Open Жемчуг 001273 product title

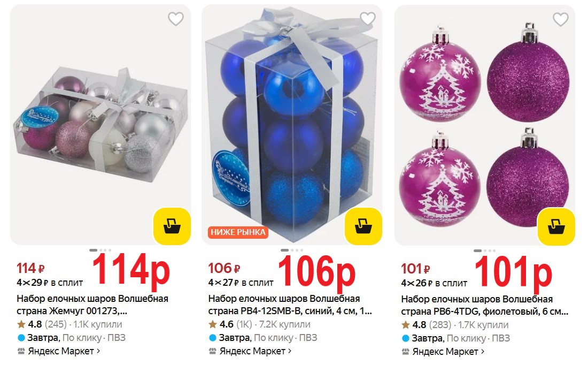[x=92, y=305]
